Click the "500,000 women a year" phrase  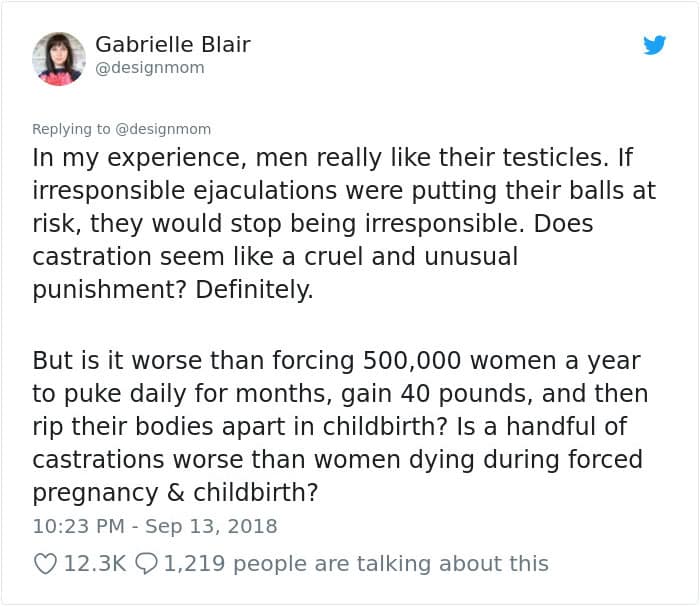(501, 360)
